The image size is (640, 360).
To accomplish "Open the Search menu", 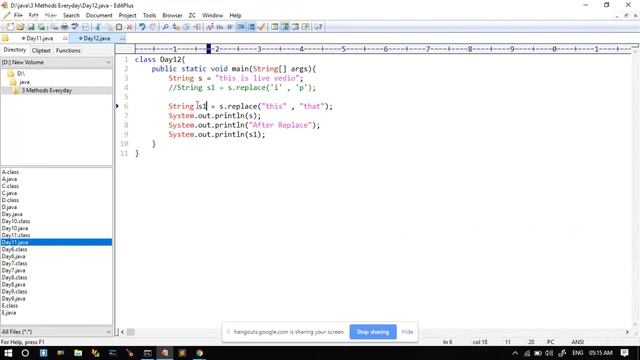I will 71,16.
